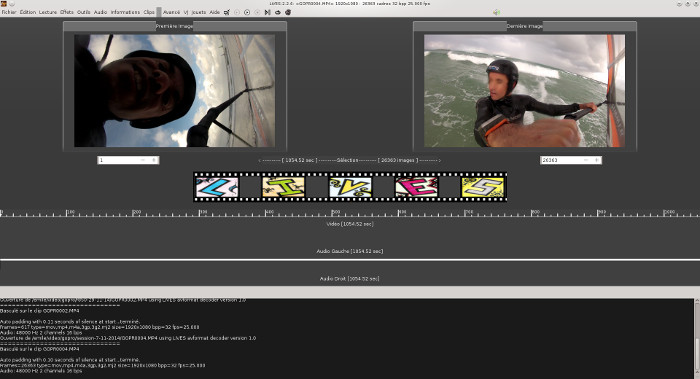Decrement the selection end frame stepper
Screen dimensions: 700x379
coord(586,160)
